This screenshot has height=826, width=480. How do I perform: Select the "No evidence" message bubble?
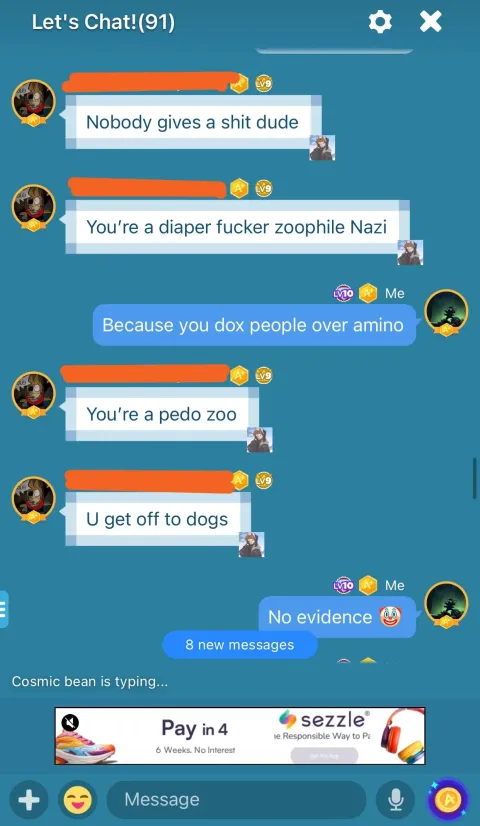(337, 617)
